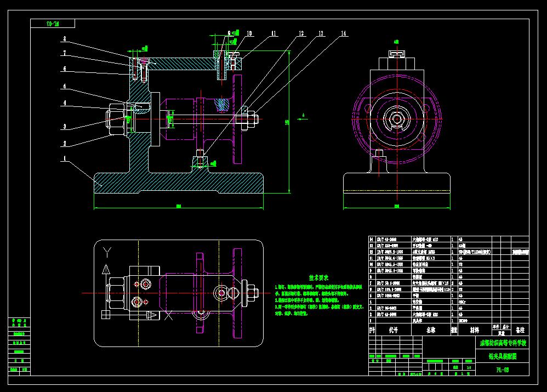Click part balloon number 7
Screen dimensions: 547x392
[x=65, y=53]
